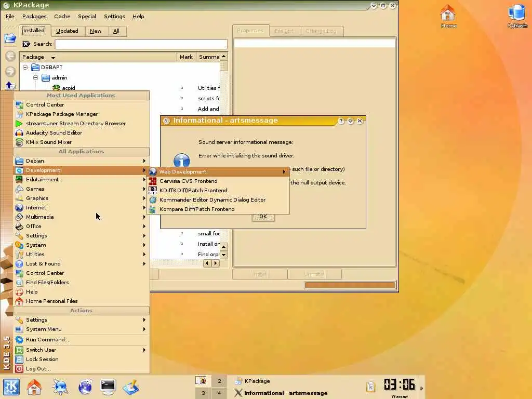532x399 pixels.
Task: Switch to virtual desktop 2
Action: pyautogui.click(x=219, y=381)
